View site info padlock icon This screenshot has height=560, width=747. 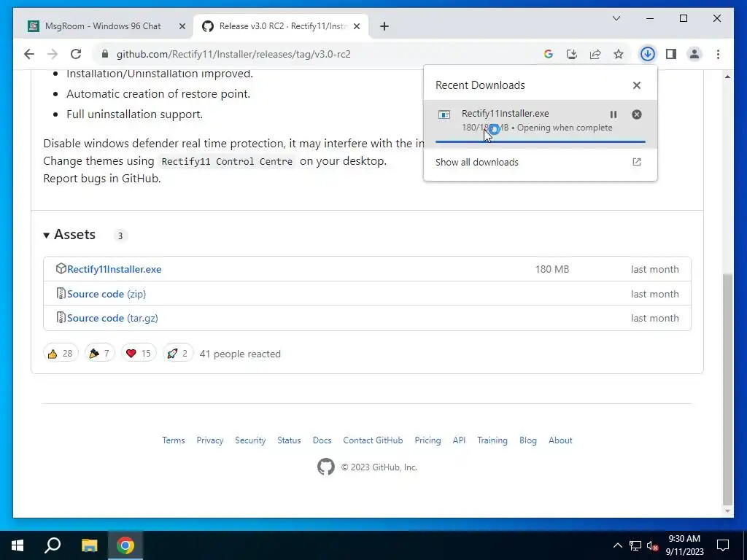tap(105, 54)
